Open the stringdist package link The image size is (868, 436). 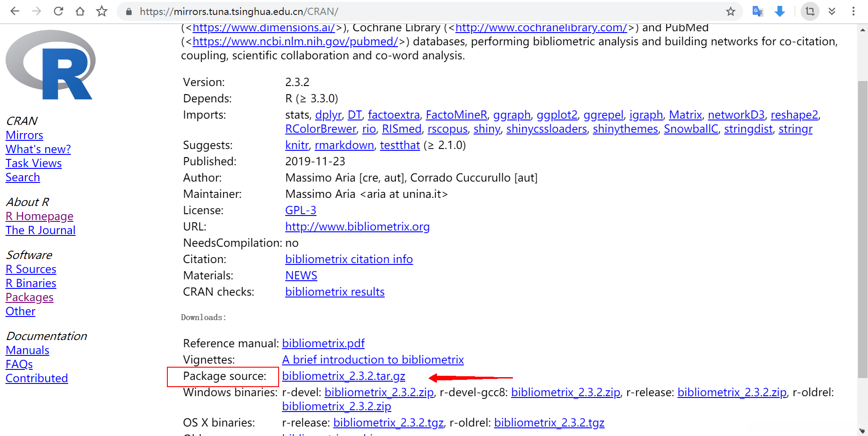coord(748,129)
